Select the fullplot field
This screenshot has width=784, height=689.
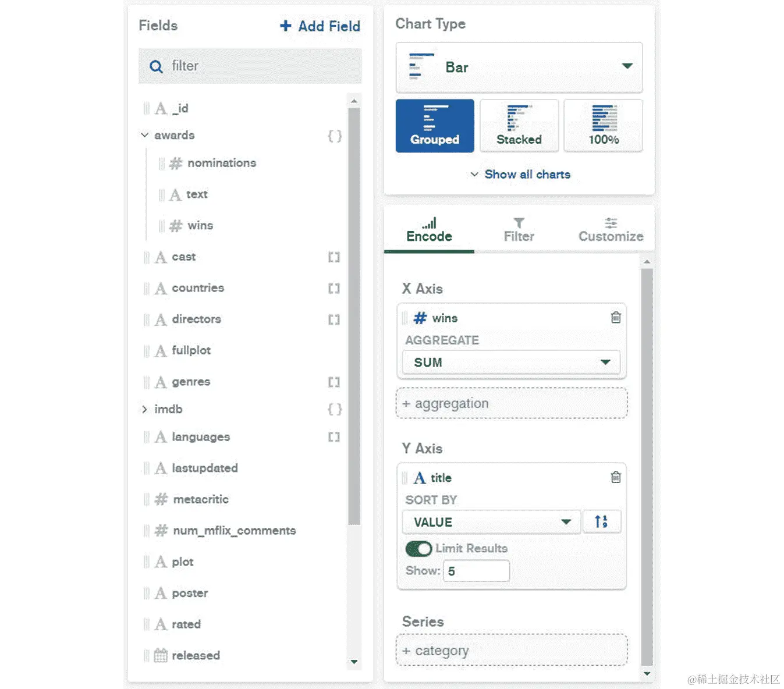pyautogui.click(x=191, y=350)
